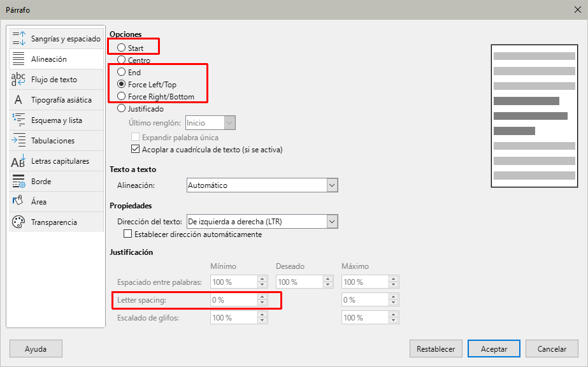
Task: Click the Restablecer button
Action: click(x=436, y=349)
